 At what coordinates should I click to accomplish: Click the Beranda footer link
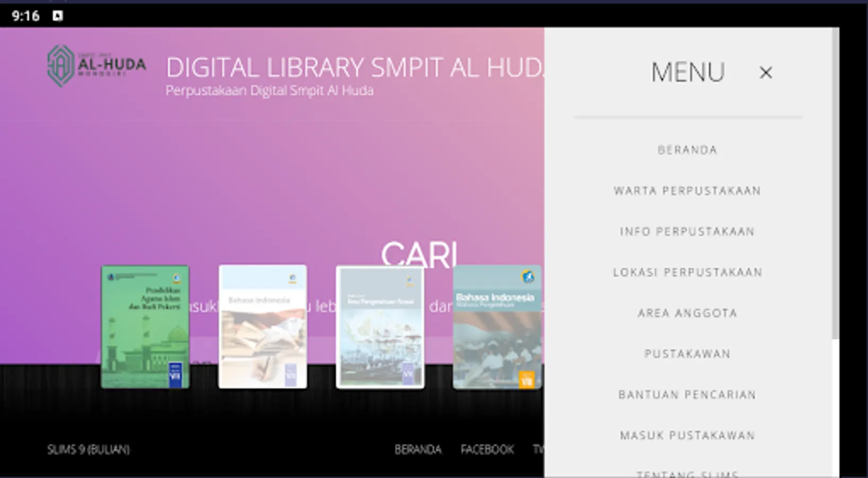pos(418,450)
